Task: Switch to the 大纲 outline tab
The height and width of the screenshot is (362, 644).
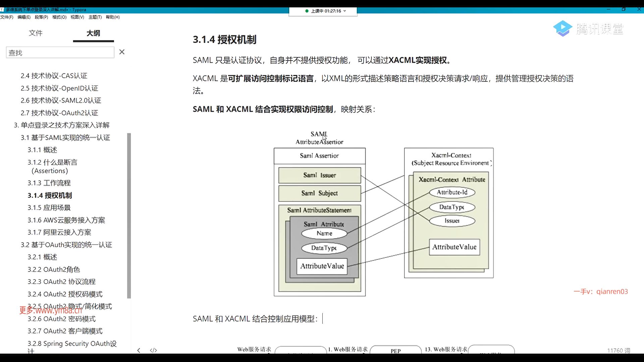Action: tap(93, 33)
